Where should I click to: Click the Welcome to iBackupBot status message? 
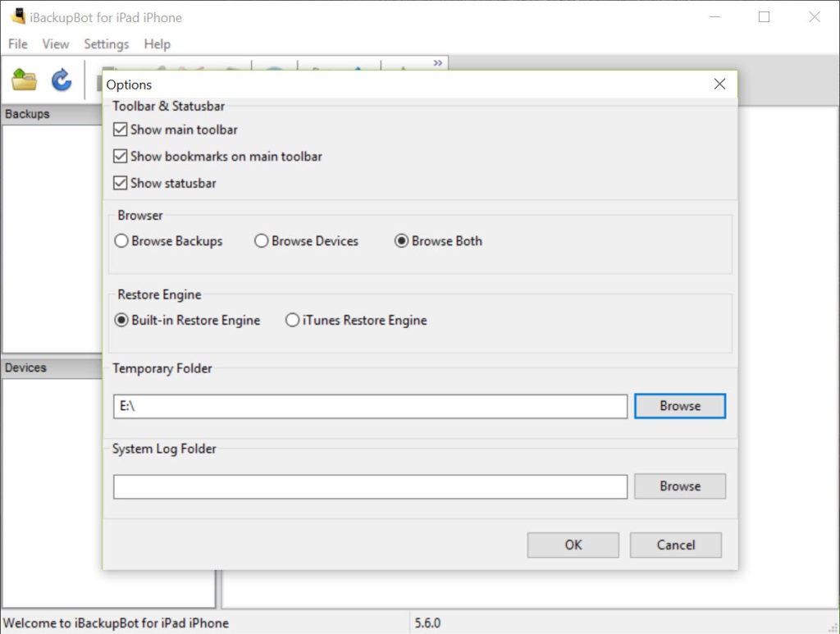(116, 623)
